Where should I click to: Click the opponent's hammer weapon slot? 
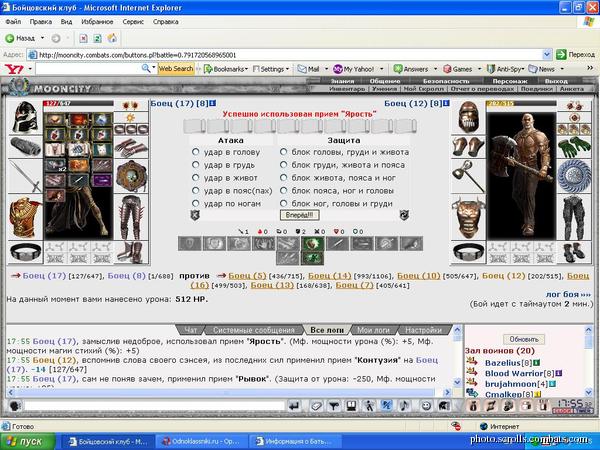[468, 176]
